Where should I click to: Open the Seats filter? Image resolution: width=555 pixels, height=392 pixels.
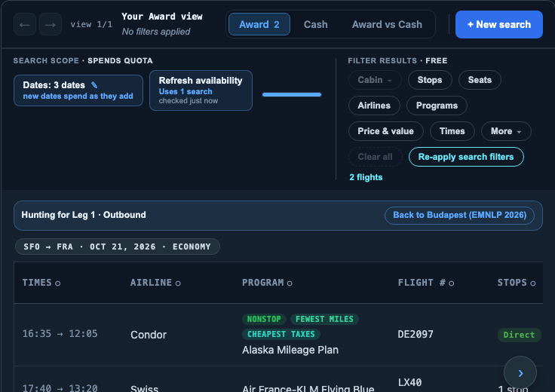point(480,80)
